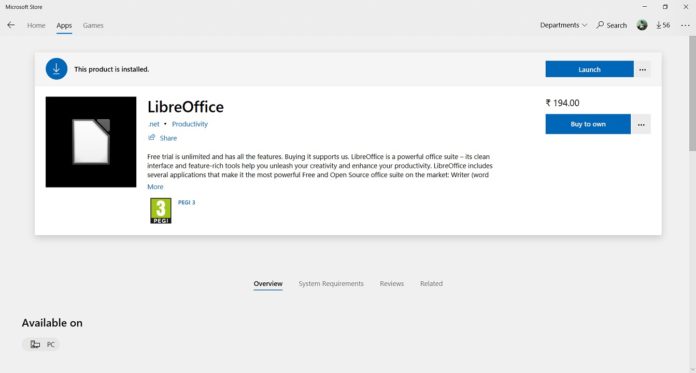Go back with the back arrow
The width and height of the screenshot is (696, 373).
[11, 25]
